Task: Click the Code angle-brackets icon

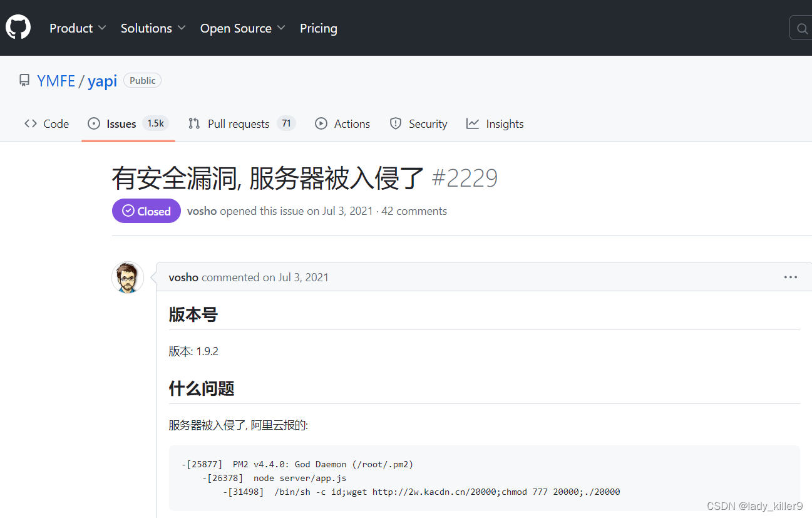Action: (30, 123)
